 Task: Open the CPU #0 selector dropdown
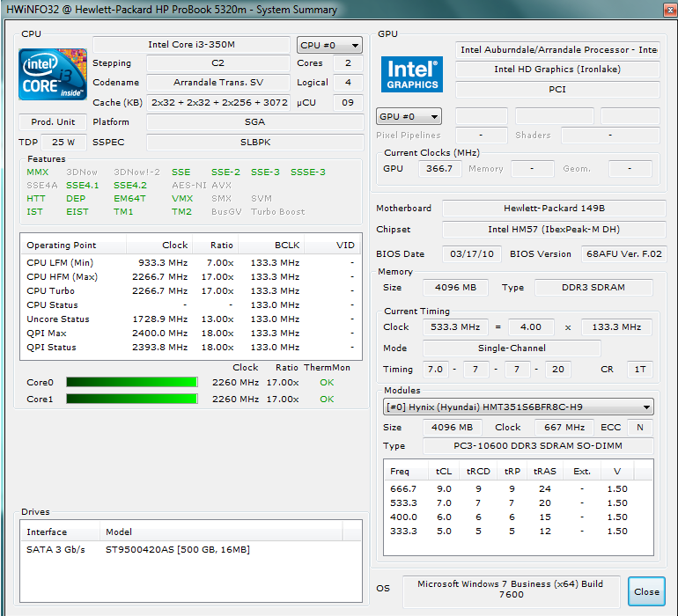coord(329,45)
